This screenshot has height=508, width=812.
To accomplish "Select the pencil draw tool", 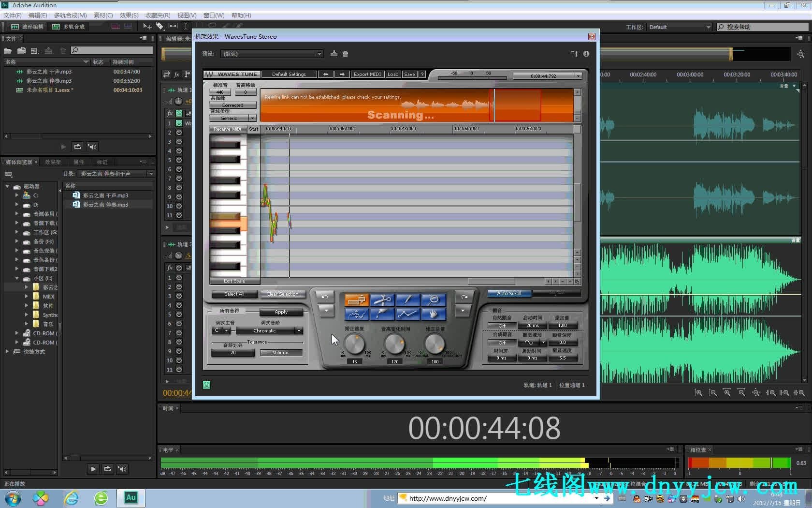I will click(x=408, y=300).
